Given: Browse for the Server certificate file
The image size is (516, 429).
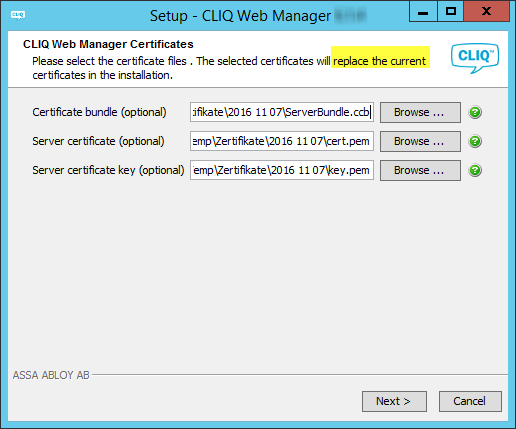Looking at the screenshot, I should (x=420, y=141).
